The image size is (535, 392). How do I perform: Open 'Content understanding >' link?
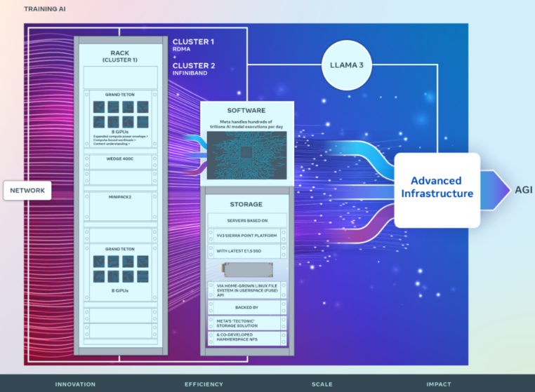pos(112,144)
